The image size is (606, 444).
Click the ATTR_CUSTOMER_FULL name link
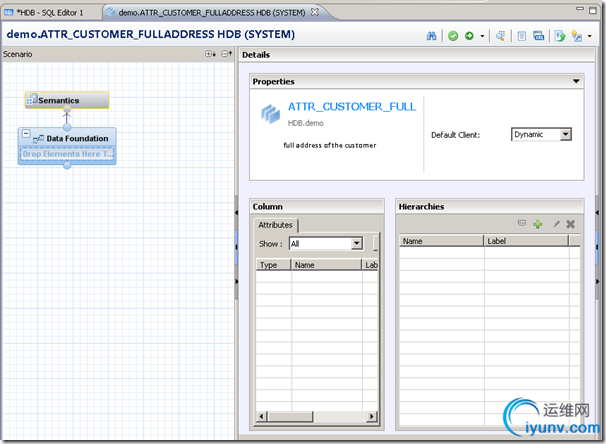tap(352, 107)
